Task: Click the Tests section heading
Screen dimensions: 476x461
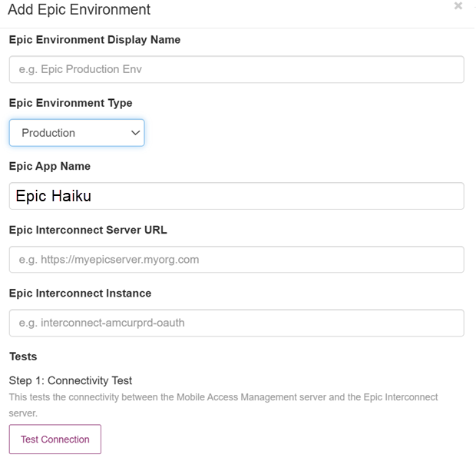Action: click(x=23, y=357)
